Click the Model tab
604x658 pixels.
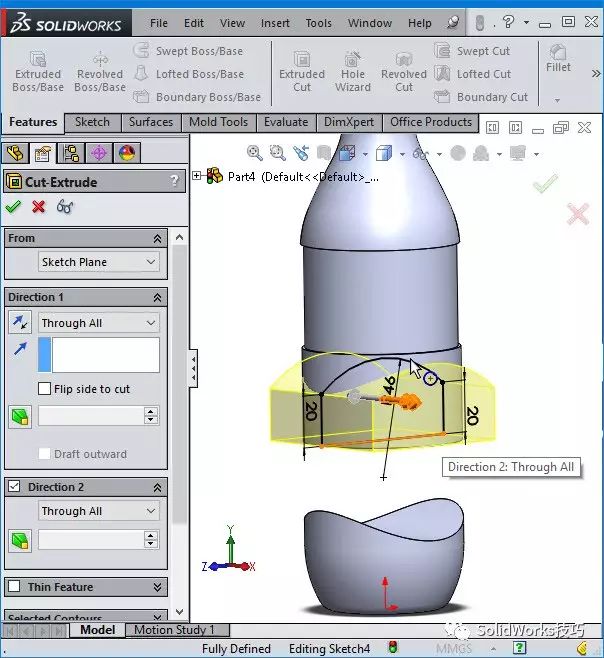coord(97,630)
